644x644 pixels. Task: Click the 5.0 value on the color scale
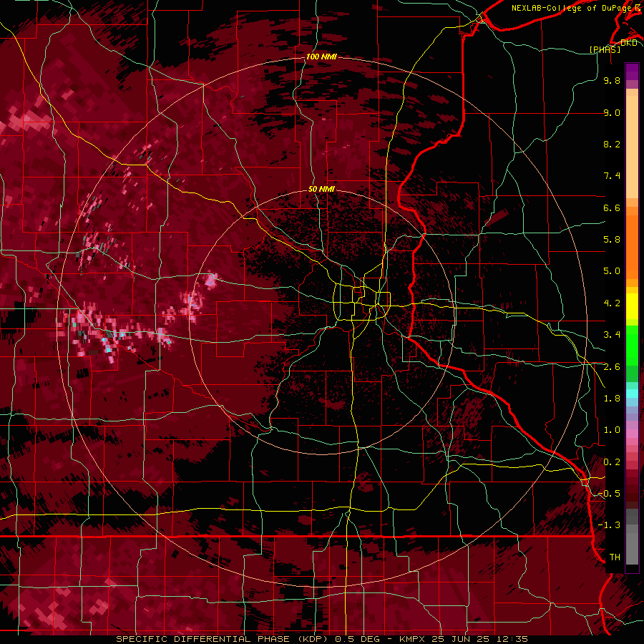[x=612, y=271]
